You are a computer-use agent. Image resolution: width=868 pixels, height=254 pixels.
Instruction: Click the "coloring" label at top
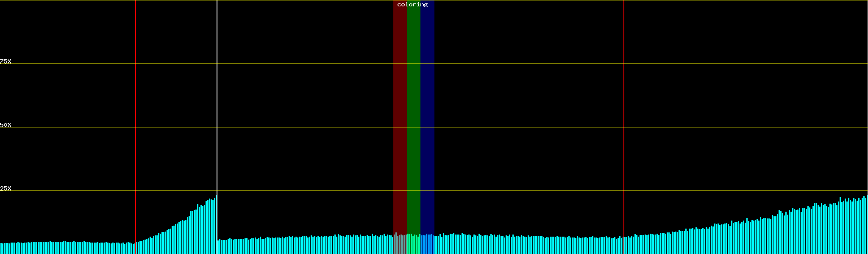(412, 5)
